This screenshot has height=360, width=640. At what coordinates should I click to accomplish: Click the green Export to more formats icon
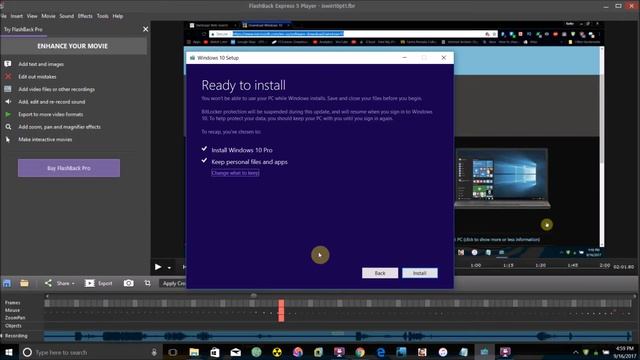tap(8, 114)
